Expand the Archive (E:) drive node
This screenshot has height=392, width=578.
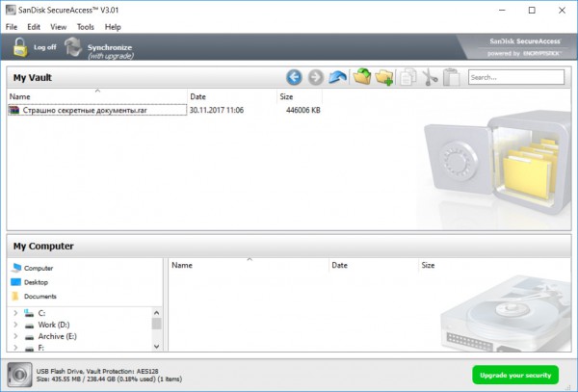click(x=15, y=337)
